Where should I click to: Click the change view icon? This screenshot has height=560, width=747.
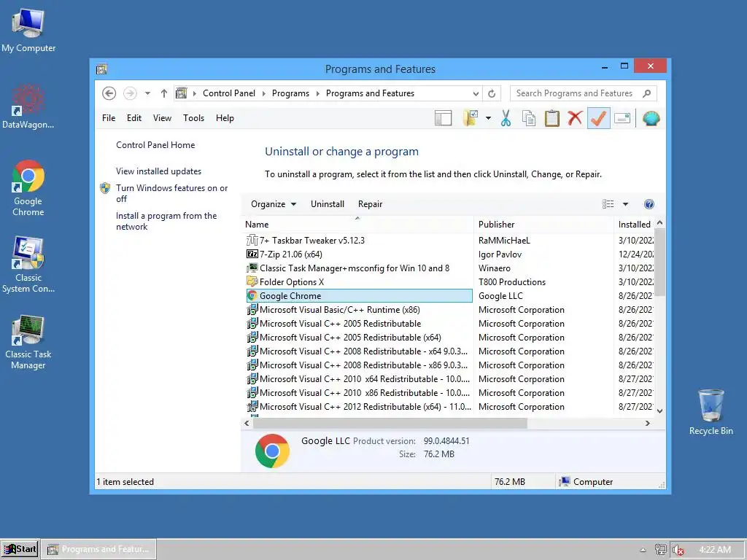[608, 204]
